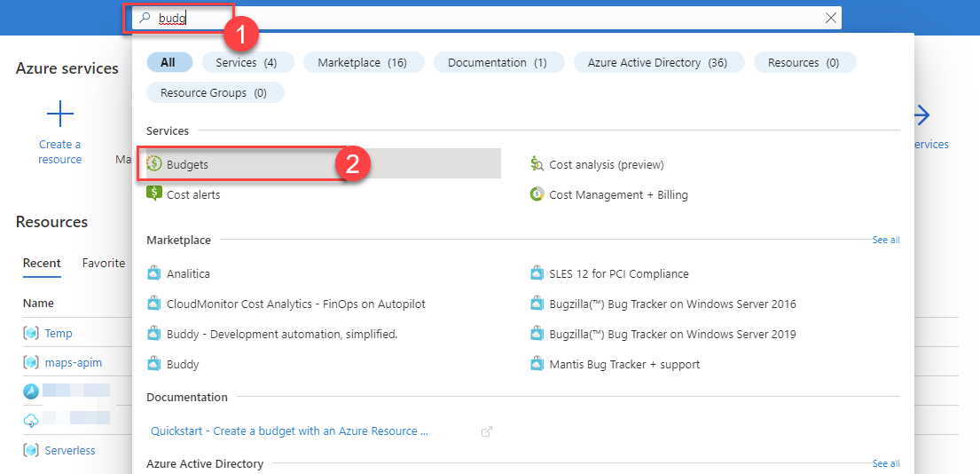
Task: Open Bugzilla Bug Tracker on Windows Server 2016
Action: (672, 304)
